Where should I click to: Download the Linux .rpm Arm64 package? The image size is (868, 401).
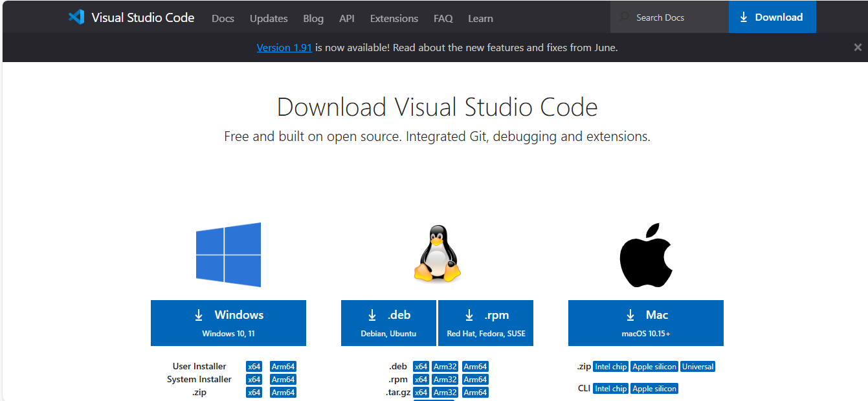point(475,380)
